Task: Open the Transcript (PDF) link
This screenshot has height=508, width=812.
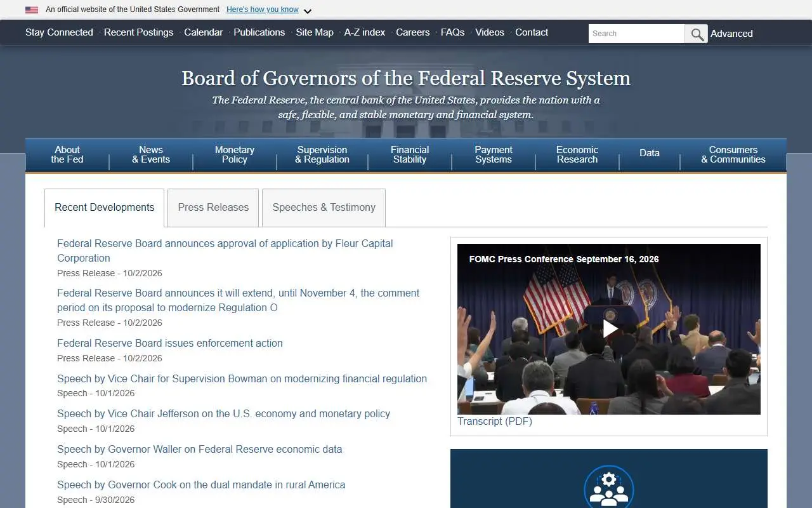Action: click(495, 421)
